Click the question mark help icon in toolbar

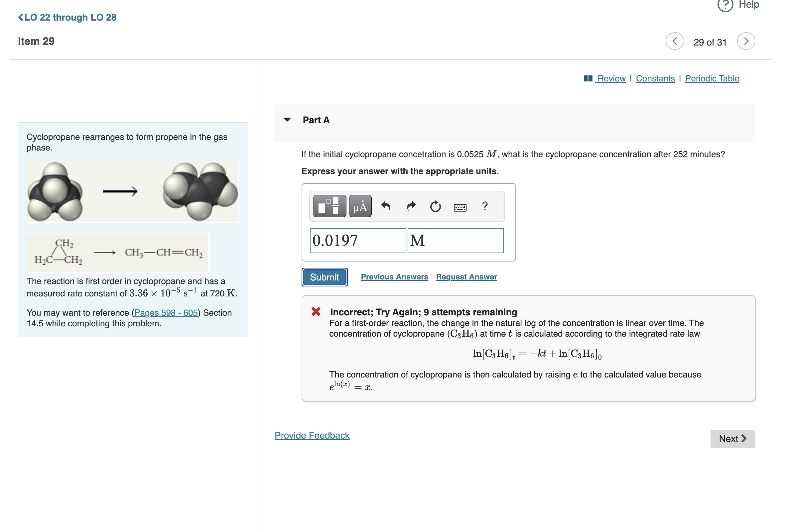pos(485,206)
